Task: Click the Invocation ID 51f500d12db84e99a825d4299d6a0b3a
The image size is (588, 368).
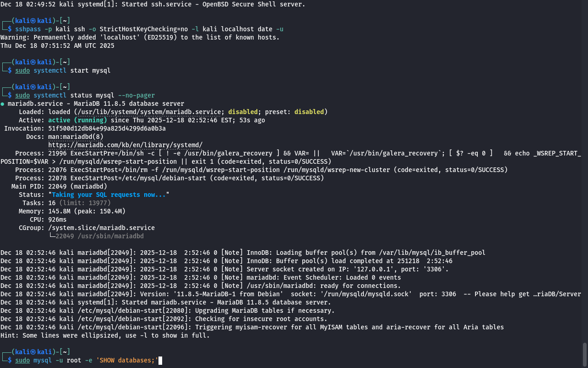Action: [107, 128]
